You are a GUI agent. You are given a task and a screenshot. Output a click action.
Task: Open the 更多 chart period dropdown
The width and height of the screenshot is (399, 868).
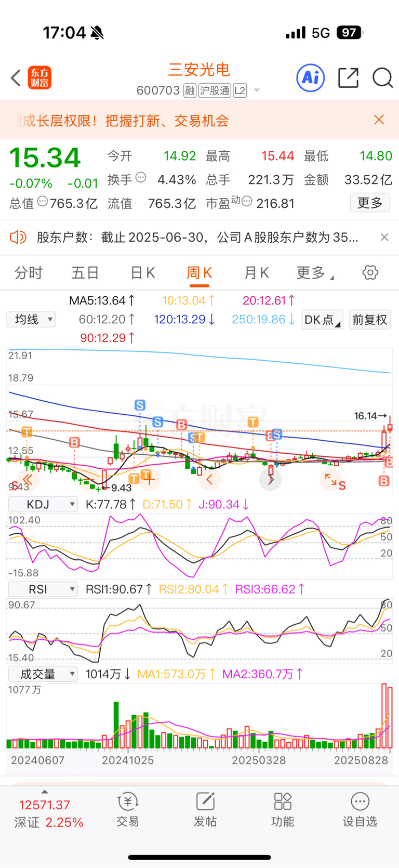tap(315, 272)
